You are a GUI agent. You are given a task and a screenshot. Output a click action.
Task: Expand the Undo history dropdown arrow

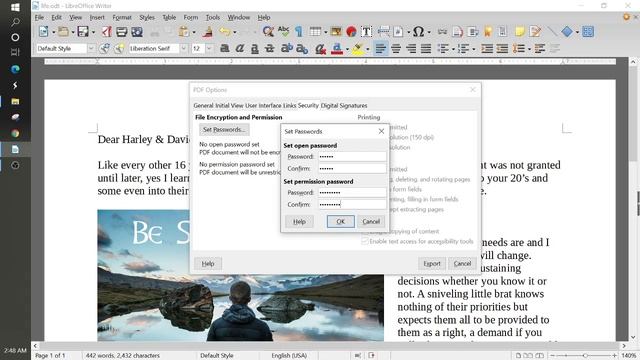tap(235, 32)
